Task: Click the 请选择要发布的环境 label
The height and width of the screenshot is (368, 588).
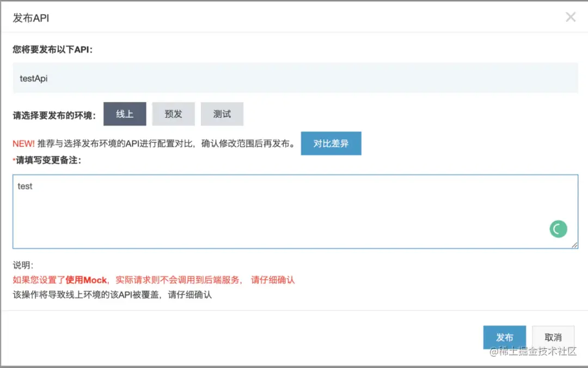Action: tap(54, 115)
